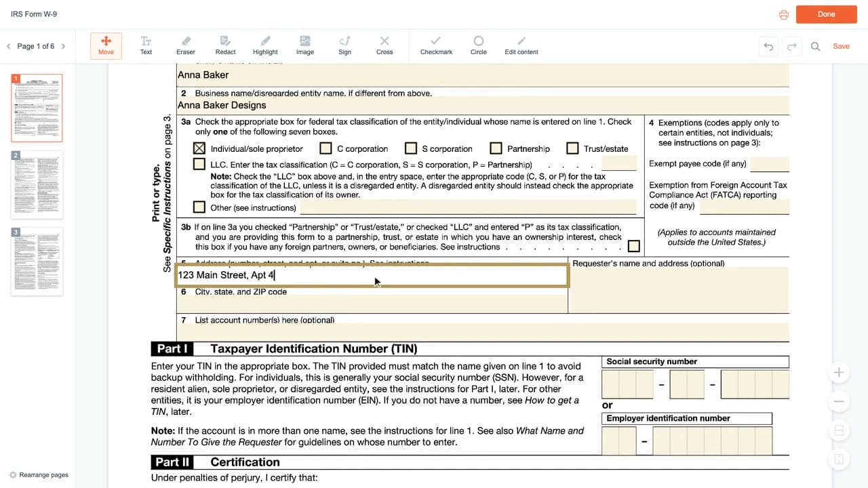Check the Partnership box

(496, 148)
